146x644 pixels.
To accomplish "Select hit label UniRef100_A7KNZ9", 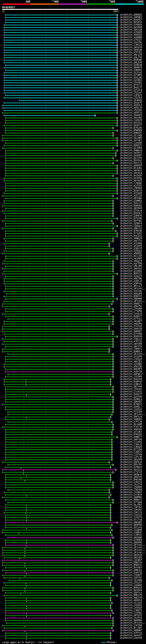I will point(131,25).
